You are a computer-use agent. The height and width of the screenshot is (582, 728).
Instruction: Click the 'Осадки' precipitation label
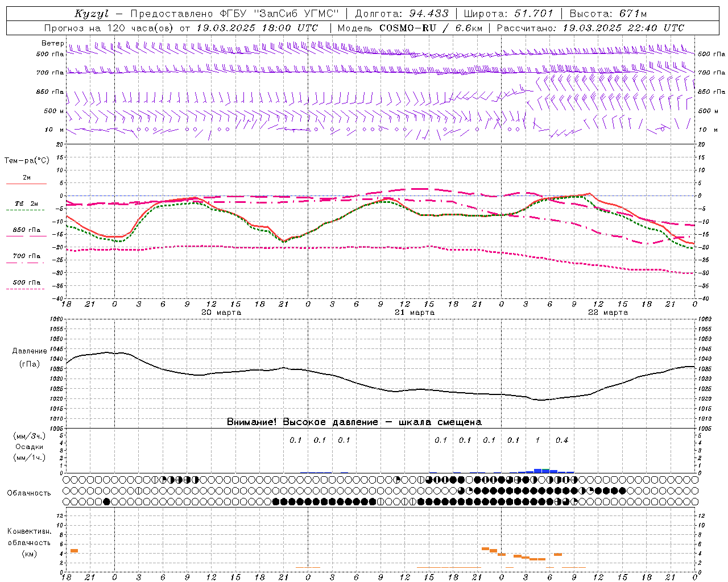click(x=30, y=447)
